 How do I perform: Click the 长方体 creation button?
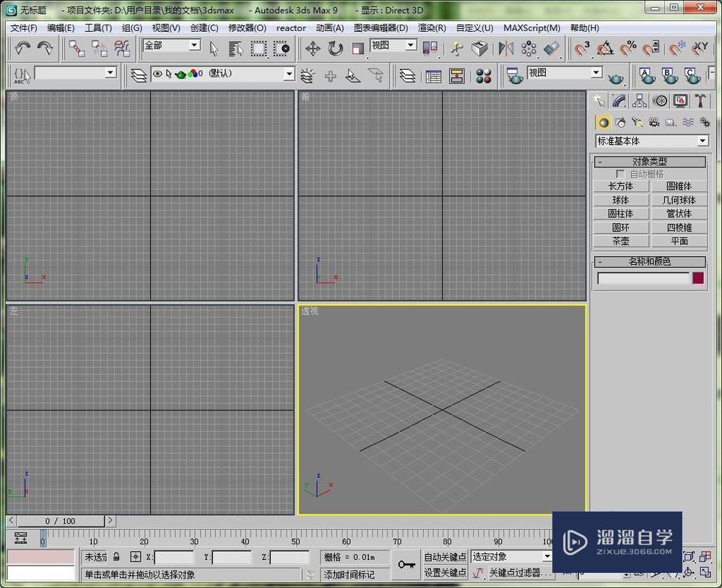[620, 185]
